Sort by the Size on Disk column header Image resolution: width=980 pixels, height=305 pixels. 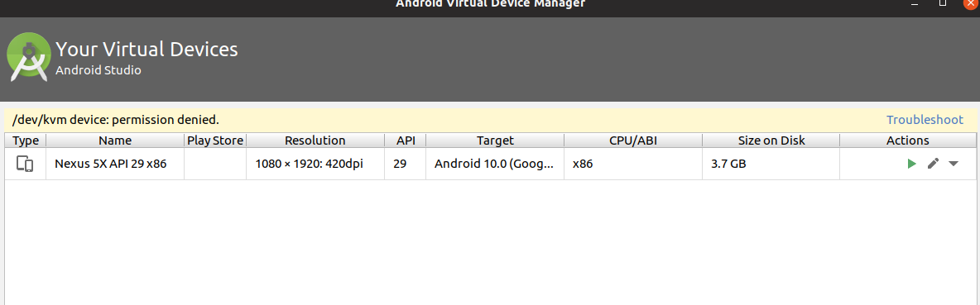tap(771, 141)
